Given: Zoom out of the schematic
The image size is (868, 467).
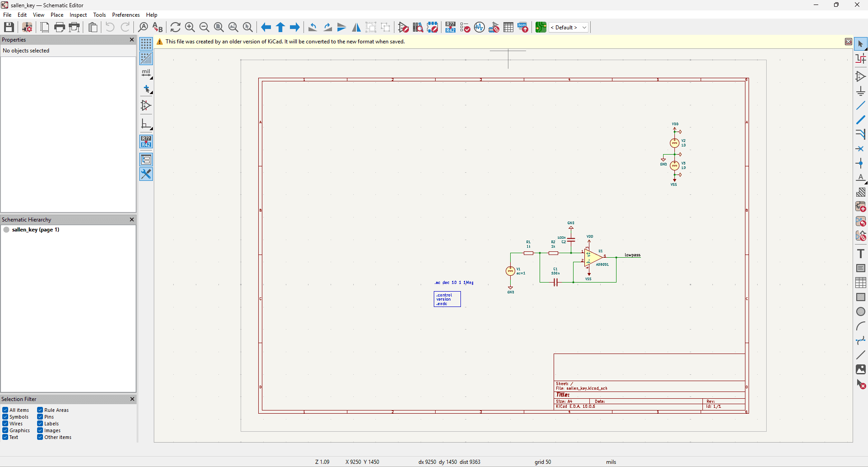Looking at the screenshot, I should [x=204, y=27].
